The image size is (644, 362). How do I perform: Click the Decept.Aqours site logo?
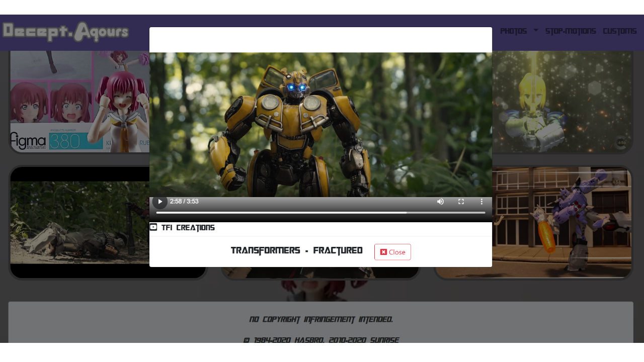click(x=65, y=32)
